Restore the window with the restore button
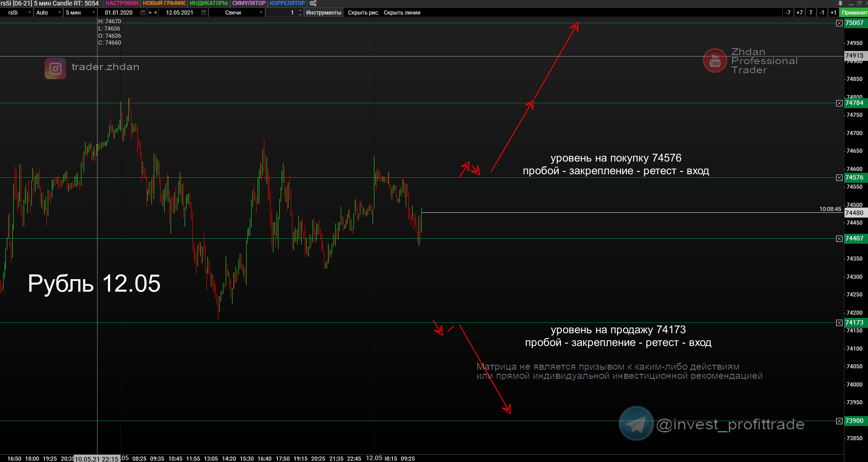The height and width of the screenshot is (462, 868). (x=859, y=3)
